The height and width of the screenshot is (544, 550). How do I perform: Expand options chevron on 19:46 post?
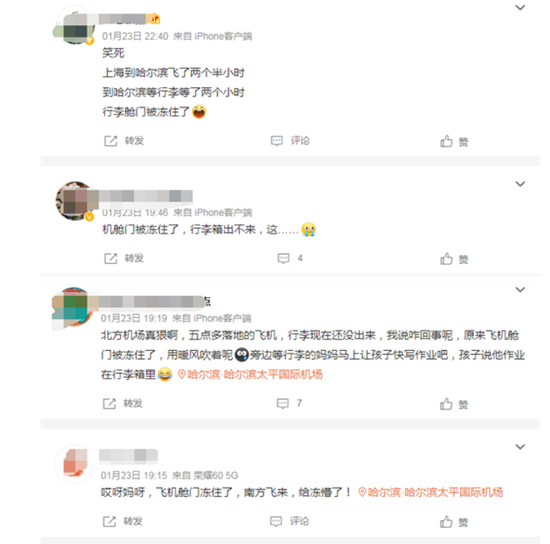(x=520, y=184)
